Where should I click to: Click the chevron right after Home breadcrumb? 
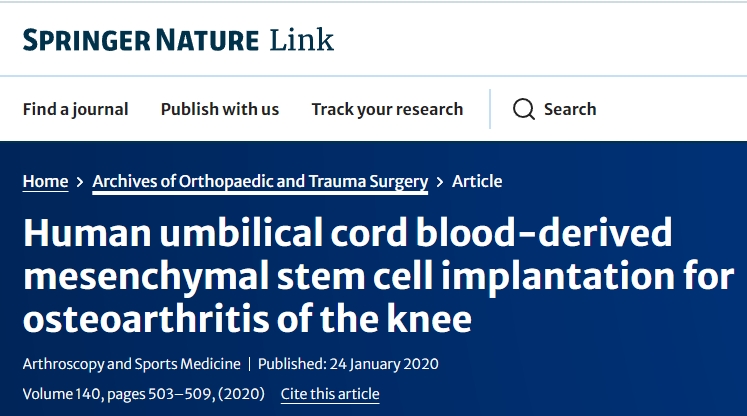[80, 182]
